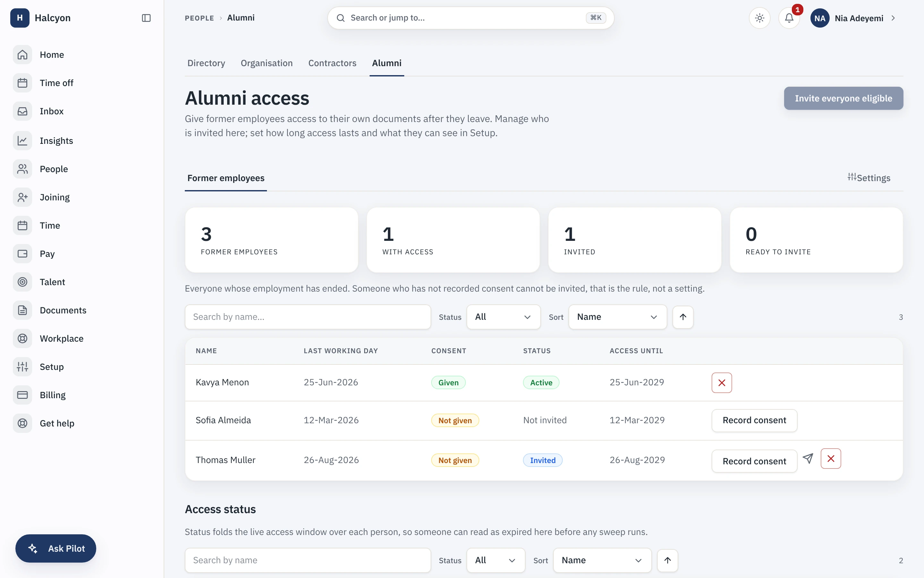Click the PEOPLE breadcrumb
This screenshot has width=924, height=578.
click(199, 18)
